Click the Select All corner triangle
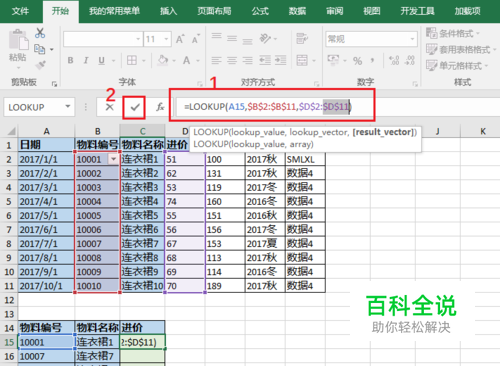 [11, 131]
